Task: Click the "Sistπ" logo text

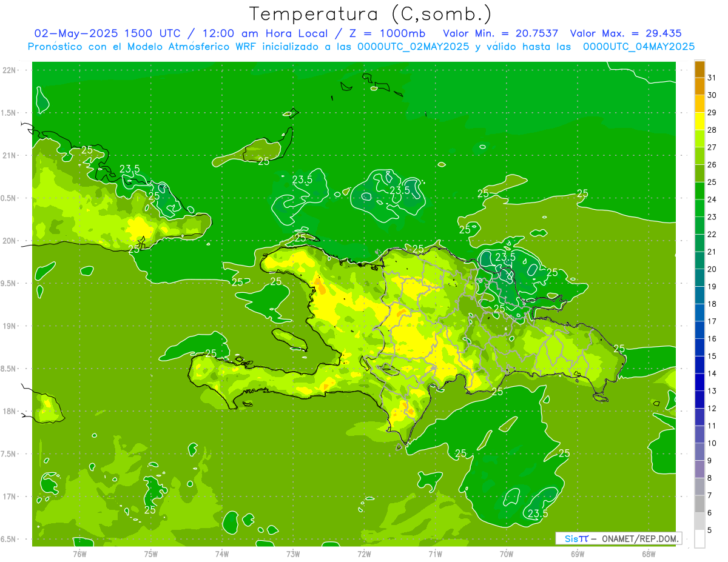Action: [x=576, y=538]
